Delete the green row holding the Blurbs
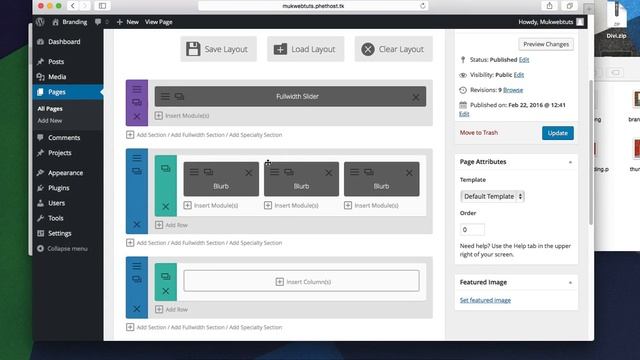This screenshot has width=640, height=360. click(x=165, y=206)
